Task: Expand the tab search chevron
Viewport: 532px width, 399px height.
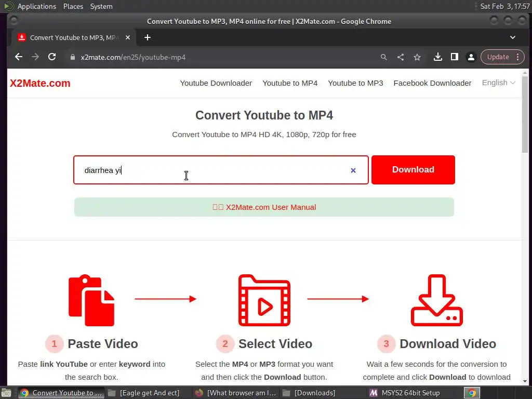Action: [x=513, y=37]
